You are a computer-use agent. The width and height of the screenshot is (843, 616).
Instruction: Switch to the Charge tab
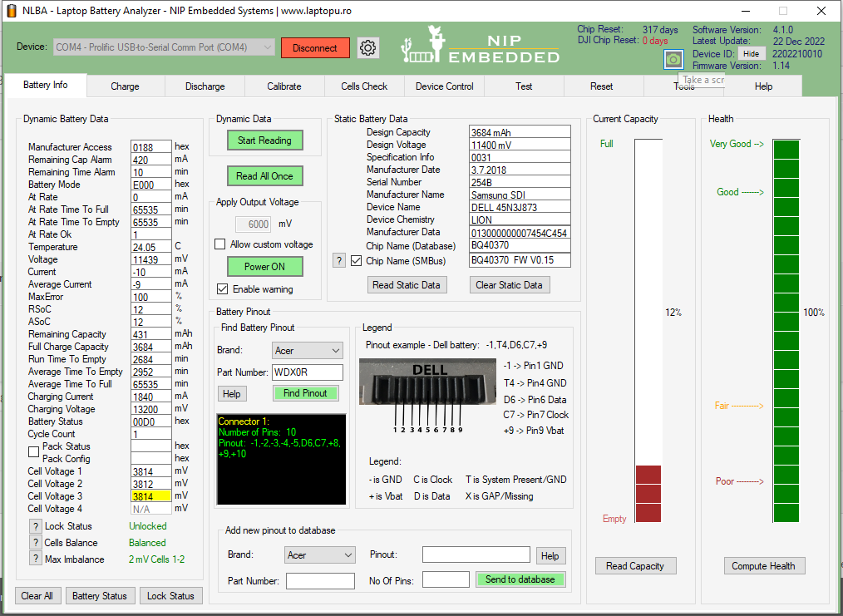click(x=126, y=86)
